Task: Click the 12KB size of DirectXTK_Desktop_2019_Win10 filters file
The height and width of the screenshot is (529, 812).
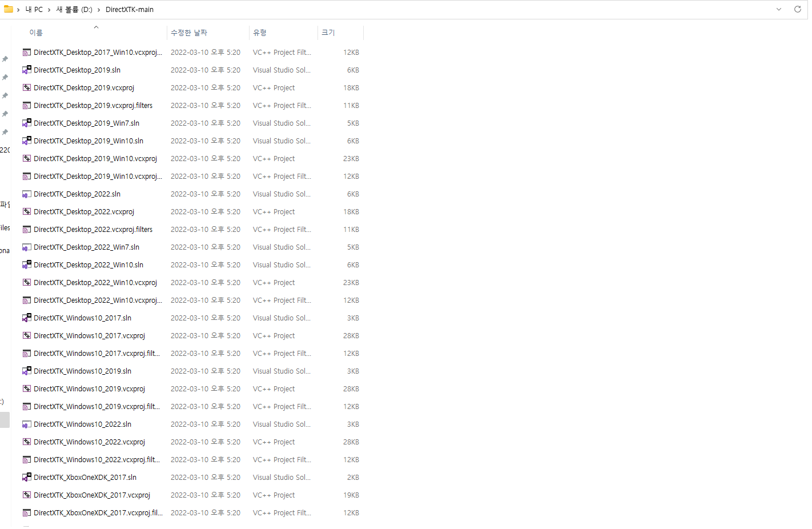Action: (x=351, y=177)
